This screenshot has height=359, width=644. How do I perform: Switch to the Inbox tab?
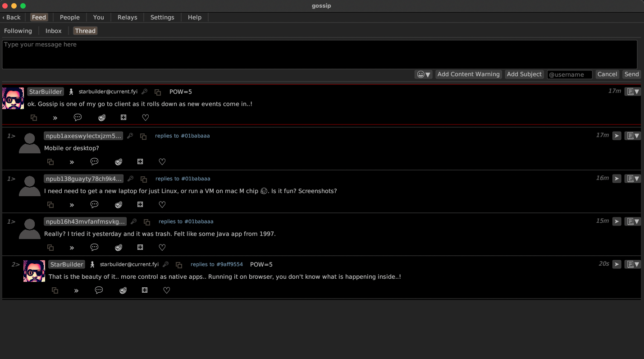pyautogui.click(x=53, y=31)
